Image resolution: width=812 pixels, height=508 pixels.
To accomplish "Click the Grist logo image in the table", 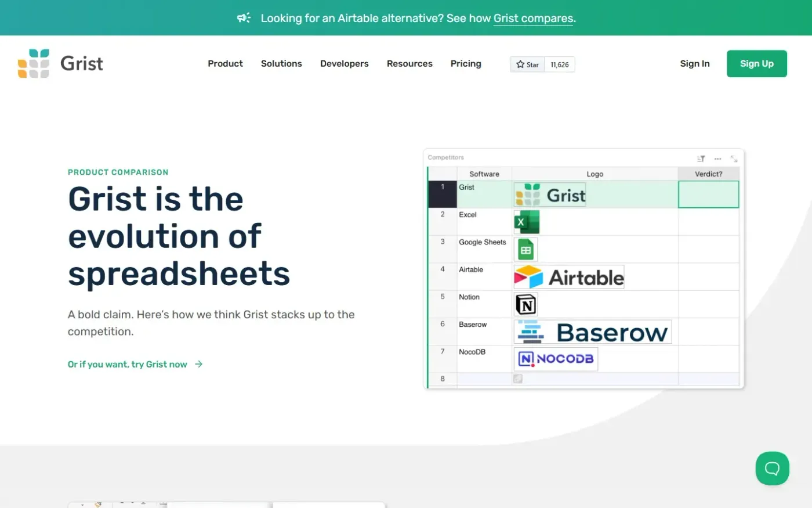I will pos(550,194).
